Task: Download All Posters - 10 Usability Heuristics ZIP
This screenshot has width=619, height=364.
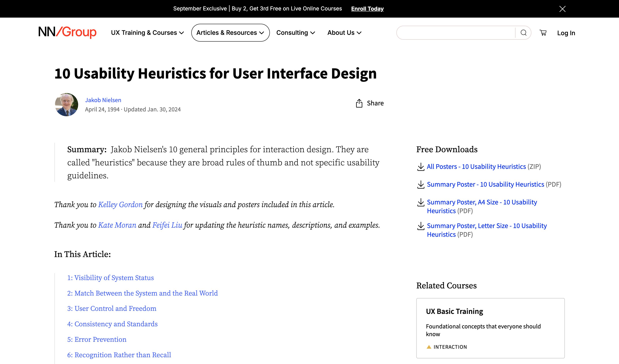Action: pyautogui.click(x=476, y=167)
